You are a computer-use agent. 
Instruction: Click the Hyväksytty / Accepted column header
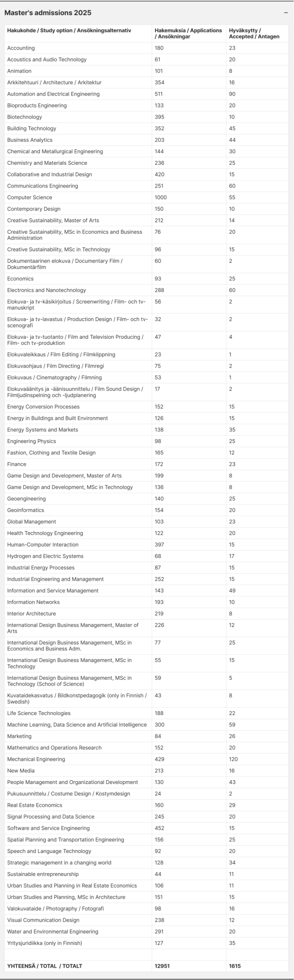[254, 33]
